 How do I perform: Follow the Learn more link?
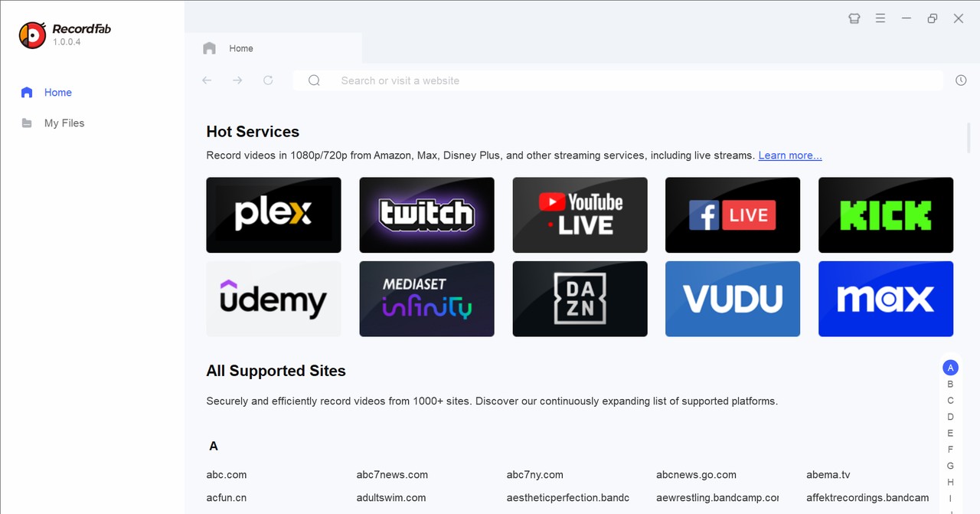point(790,156)
